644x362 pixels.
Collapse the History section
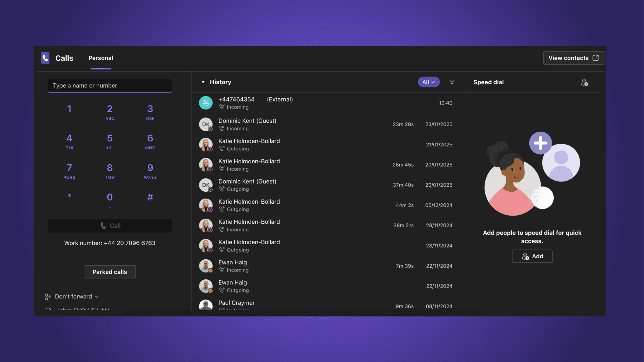click(x=203, y=82)
